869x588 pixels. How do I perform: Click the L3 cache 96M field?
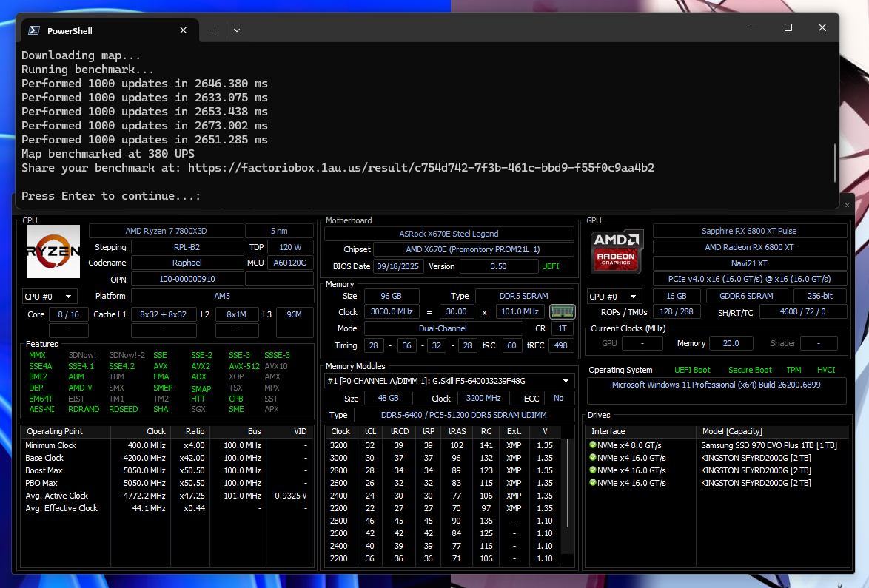tap(295, 321)
